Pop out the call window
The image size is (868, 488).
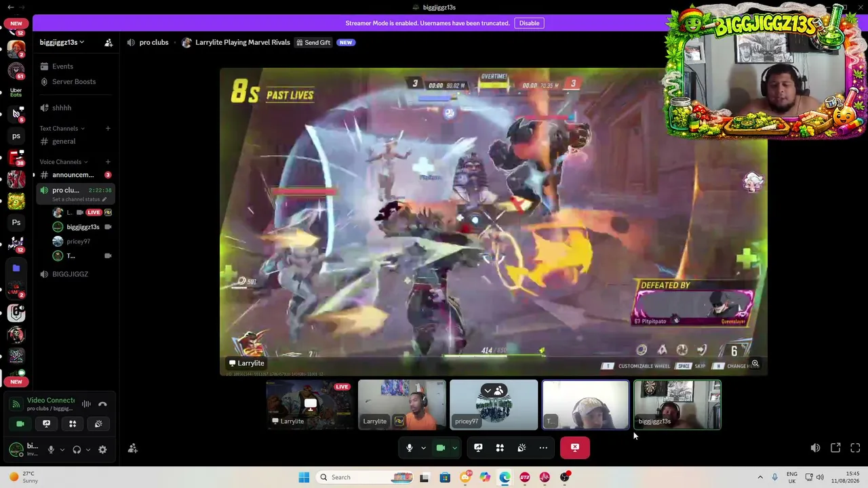pos(835,448)
